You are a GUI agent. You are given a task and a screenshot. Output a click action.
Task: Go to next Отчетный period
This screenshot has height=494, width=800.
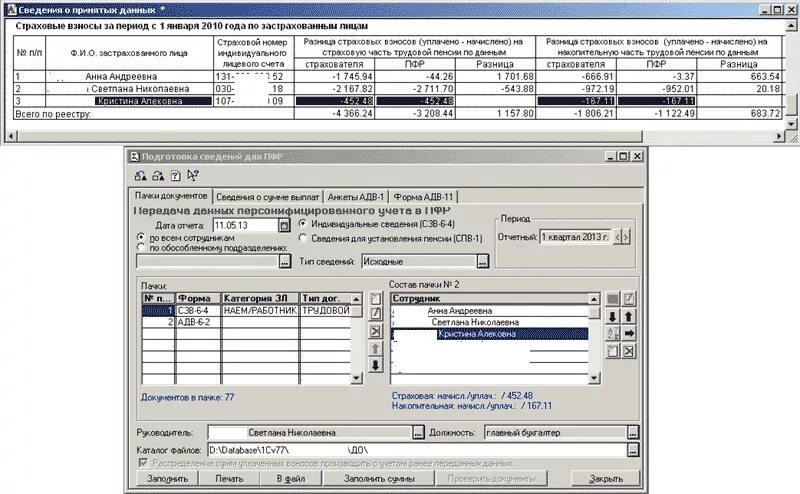pos(626,237)
